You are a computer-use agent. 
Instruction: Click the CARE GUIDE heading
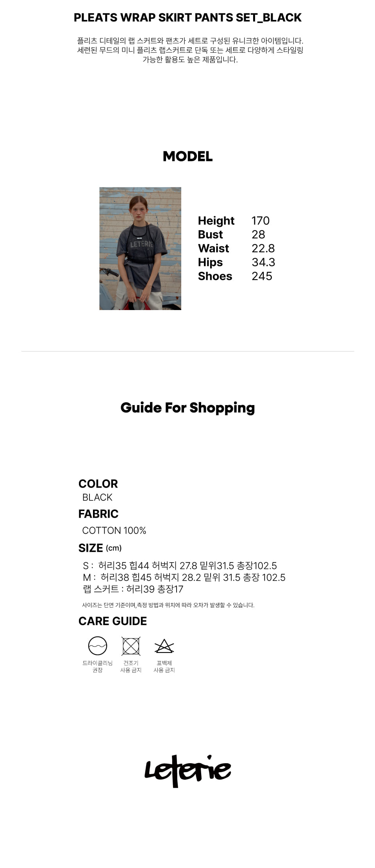point(112,621)
